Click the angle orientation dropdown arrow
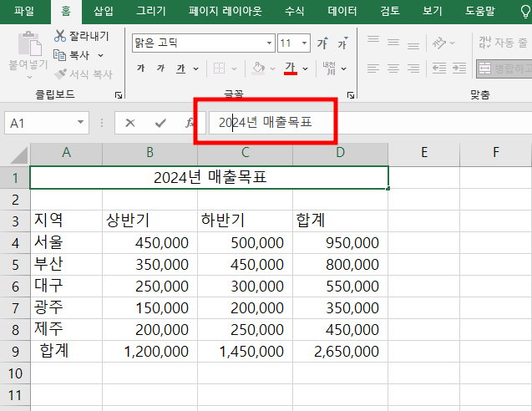532x411 pixels. coord(452,43)
